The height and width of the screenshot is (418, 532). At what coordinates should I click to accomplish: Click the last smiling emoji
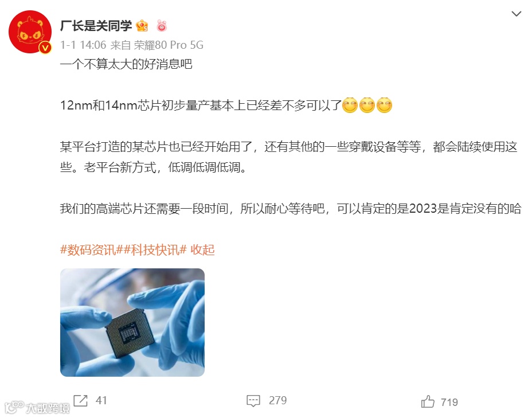point(385,105)
